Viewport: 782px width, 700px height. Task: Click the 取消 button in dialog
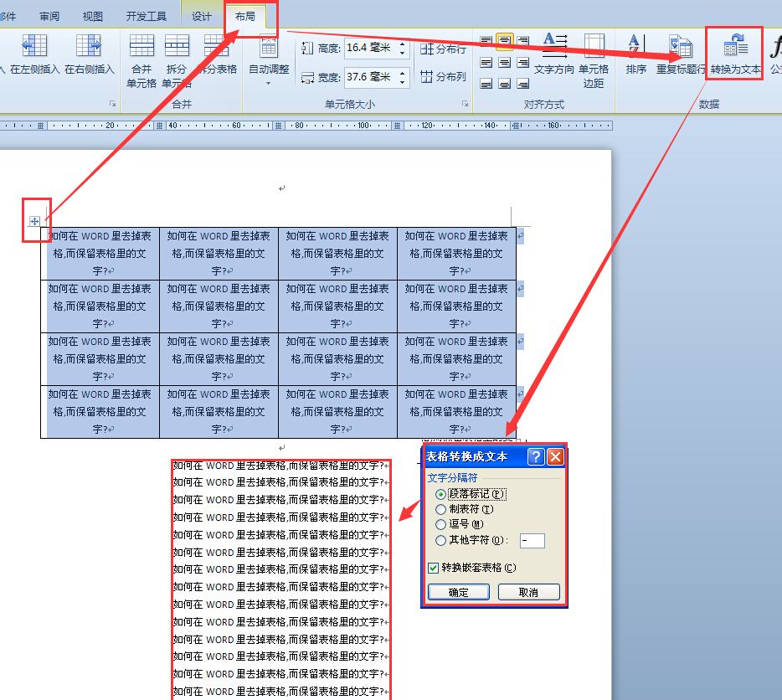(x=528, y=592)
